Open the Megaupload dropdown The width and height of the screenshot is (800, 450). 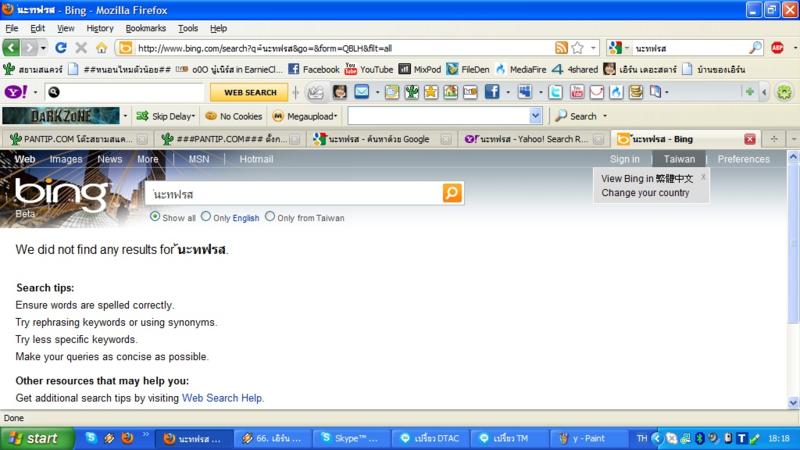click(306, 116)
